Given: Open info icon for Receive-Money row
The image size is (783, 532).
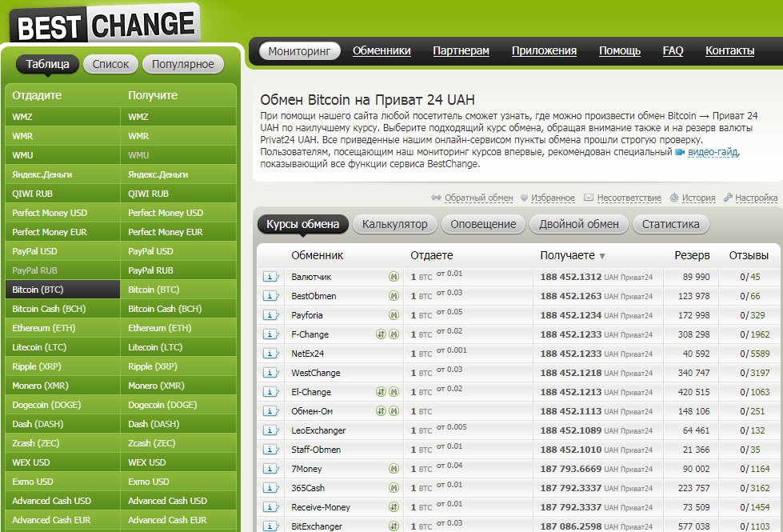Looking at the screenshot, I should (270, 507).
